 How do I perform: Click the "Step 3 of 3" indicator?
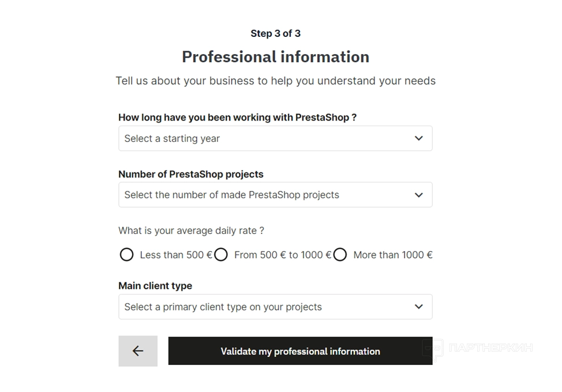click(x=275, y=33)
